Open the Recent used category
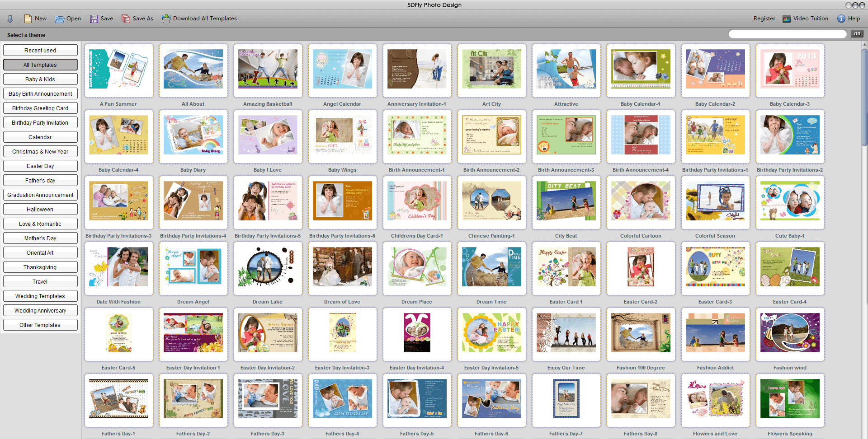868x439 pixels. 40,51
